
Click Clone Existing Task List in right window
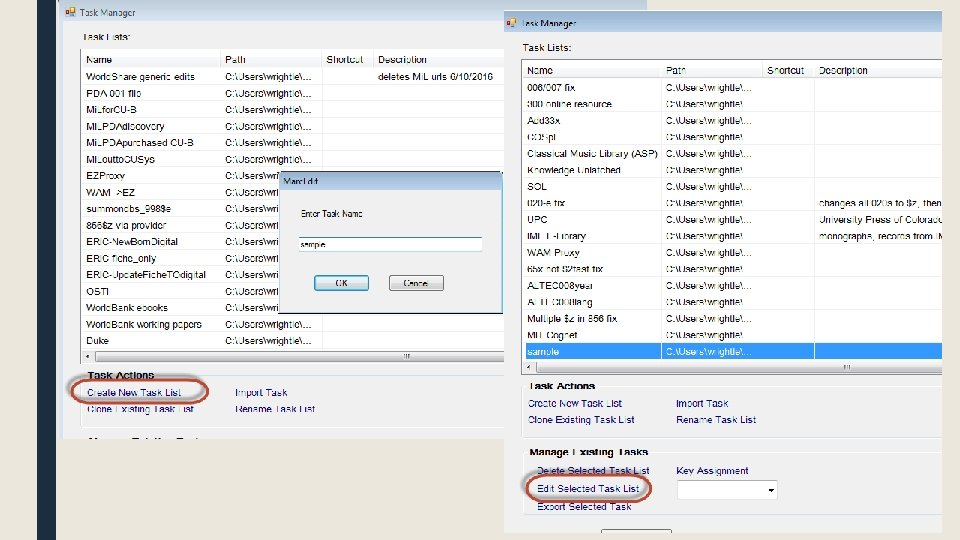(581, 420)
